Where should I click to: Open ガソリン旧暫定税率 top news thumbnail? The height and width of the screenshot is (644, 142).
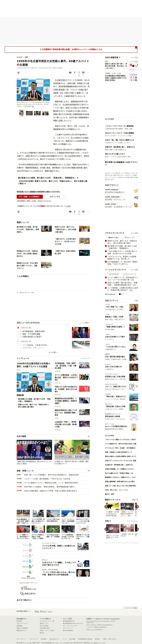click(x=84, y=377)
